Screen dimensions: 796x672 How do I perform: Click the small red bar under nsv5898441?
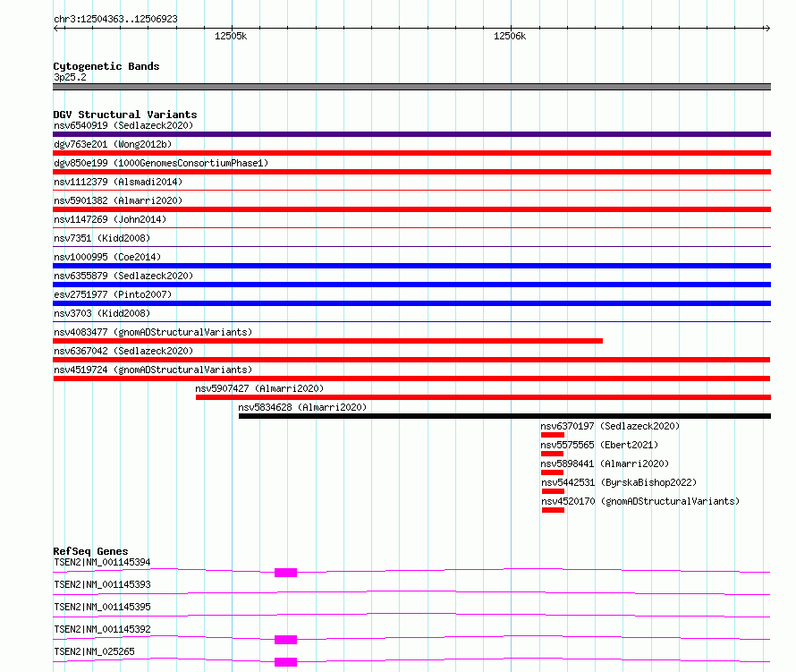[553, 472]
